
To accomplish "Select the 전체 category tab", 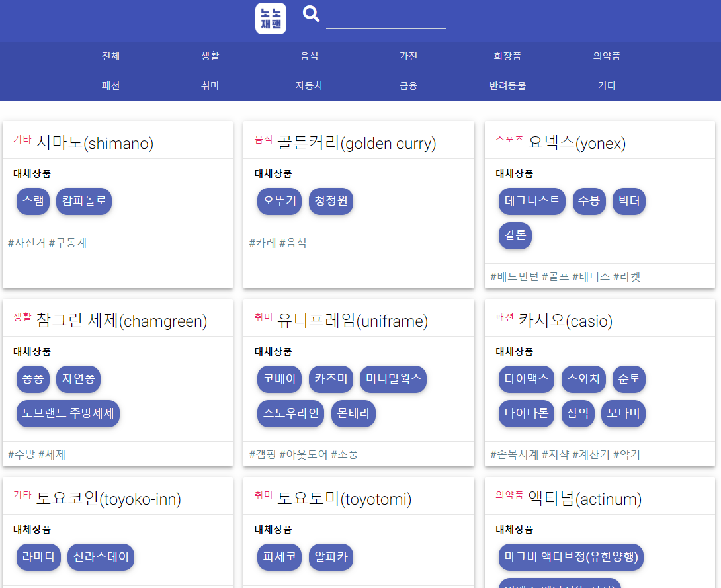I will click(x=111, y=56).
